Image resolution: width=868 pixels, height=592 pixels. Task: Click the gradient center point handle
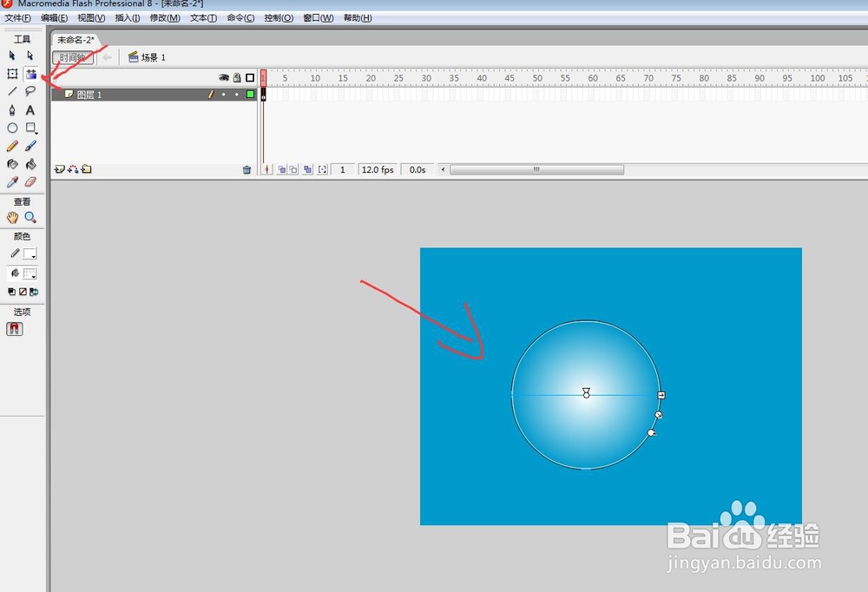586,395
